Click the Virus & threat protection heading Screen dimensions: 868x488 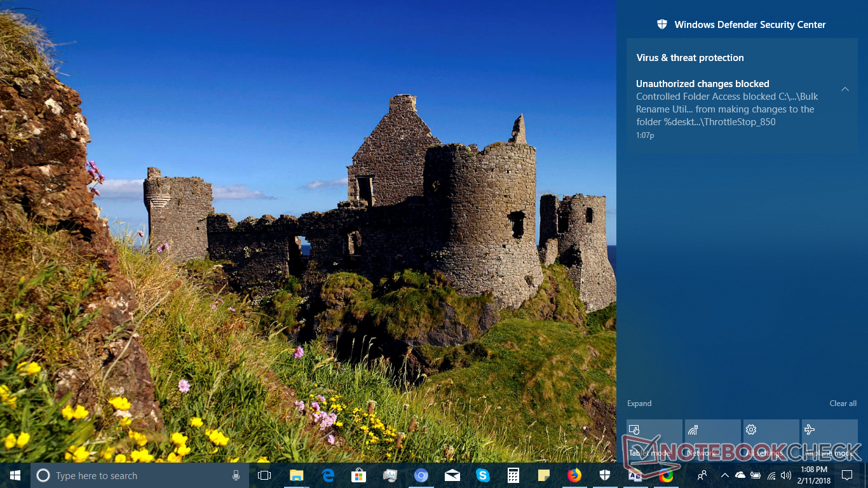[x=690, y=58]
